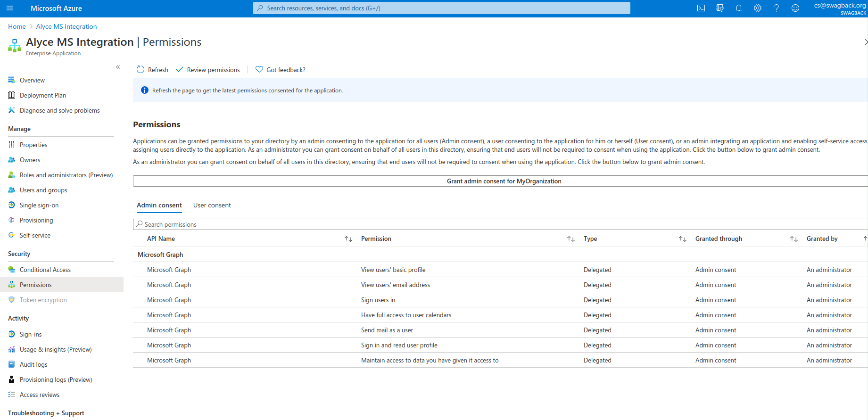Click the Provisioning icon

point(12,220)
